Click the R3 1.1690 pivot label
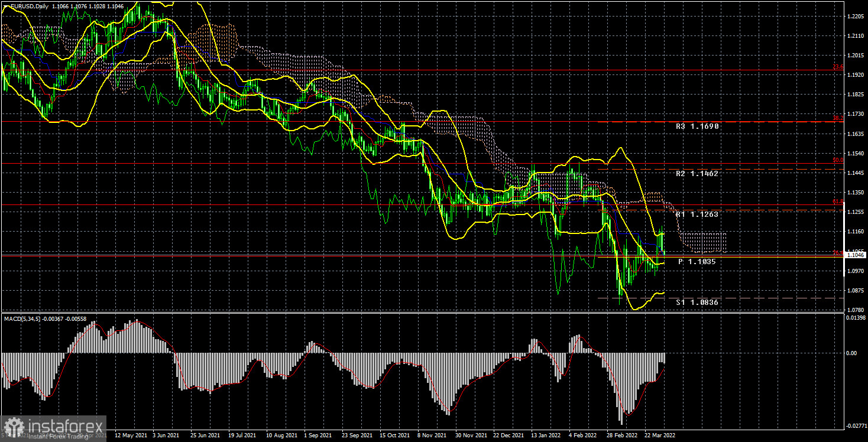The height and width of the screenshot is (442, 868). pos(697,126)
